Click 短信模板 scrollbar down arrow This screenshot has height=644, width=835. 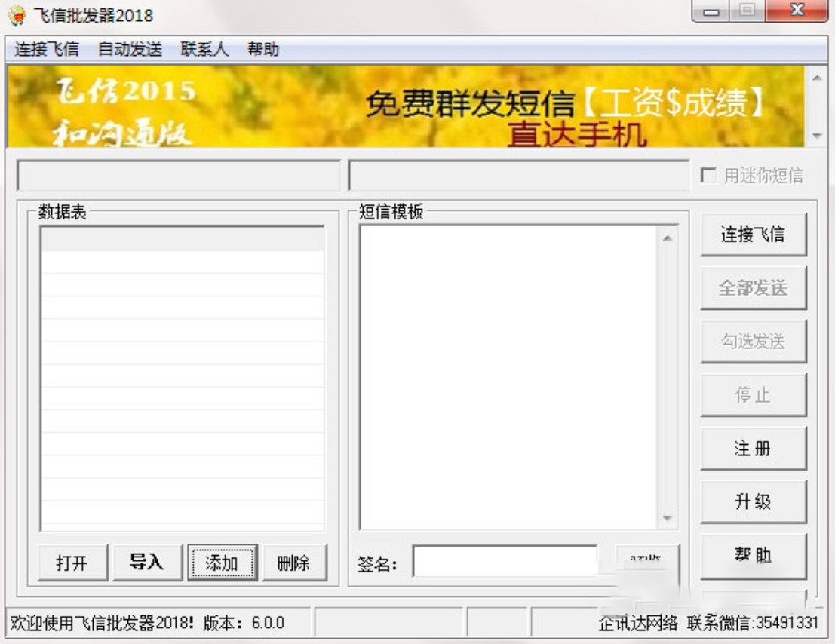tap(668, 518)
